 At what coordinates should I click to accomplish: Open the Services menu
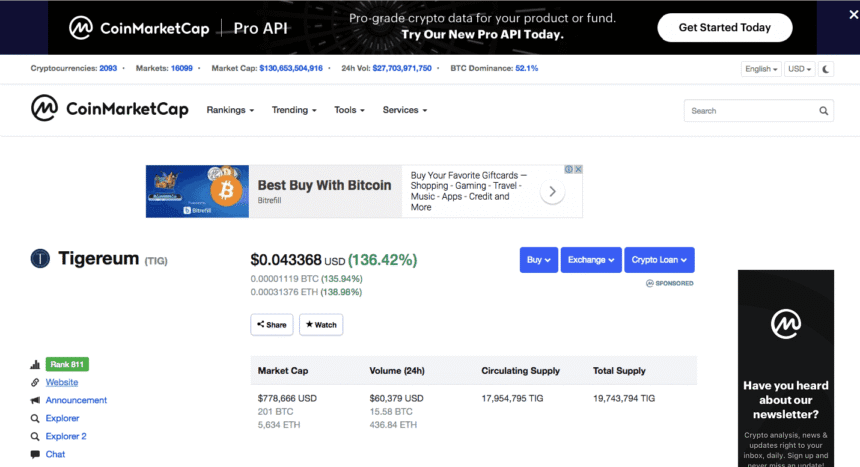pos(405,110)
